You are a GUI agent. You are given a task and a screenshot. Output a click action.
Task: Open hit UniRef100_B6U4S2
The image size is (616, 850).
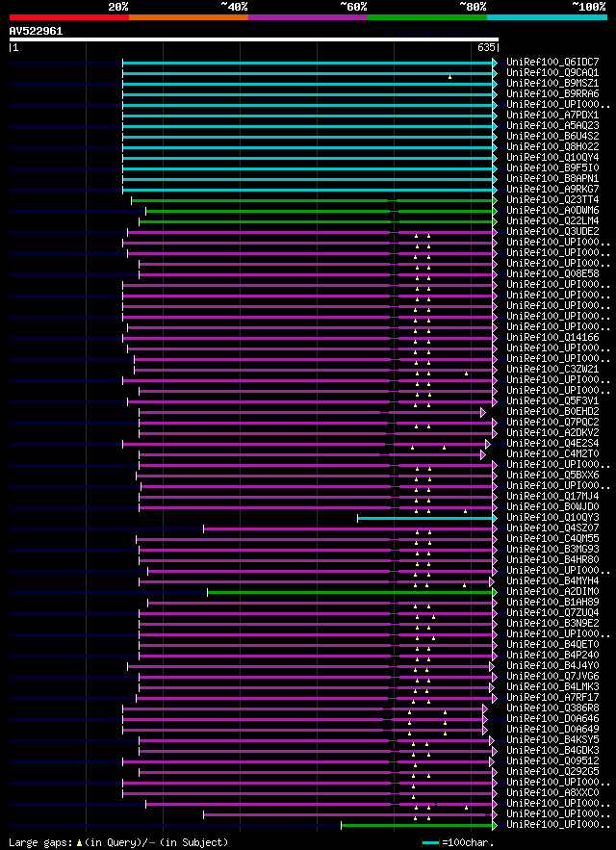552,137
